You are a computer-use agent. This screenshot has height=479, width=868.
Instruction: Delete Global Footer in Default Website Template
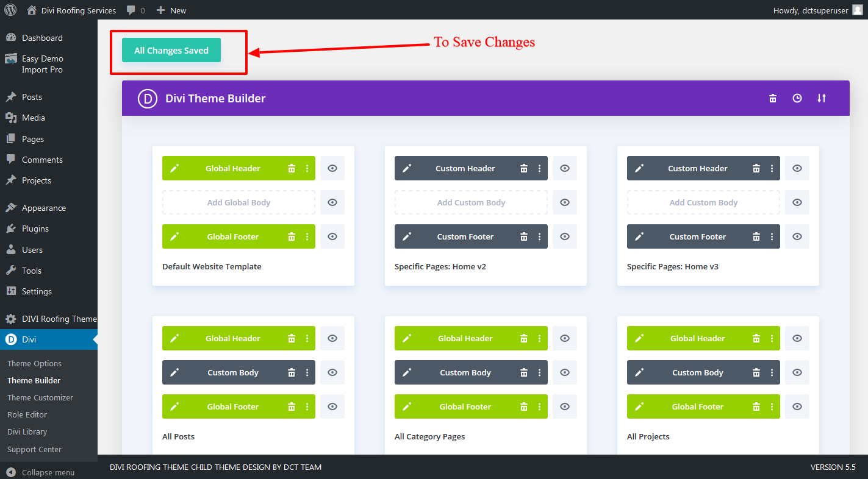coord(292,236)
